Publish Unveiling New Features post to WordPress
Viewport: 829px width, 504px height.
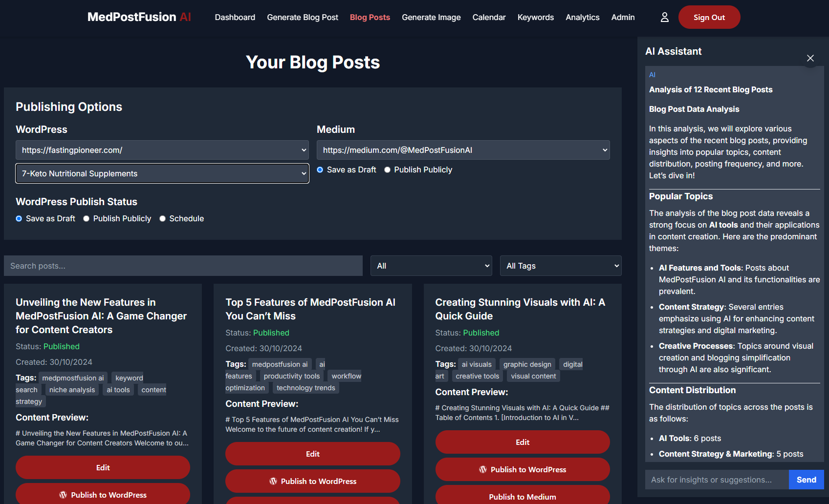(x=103, y=494)
